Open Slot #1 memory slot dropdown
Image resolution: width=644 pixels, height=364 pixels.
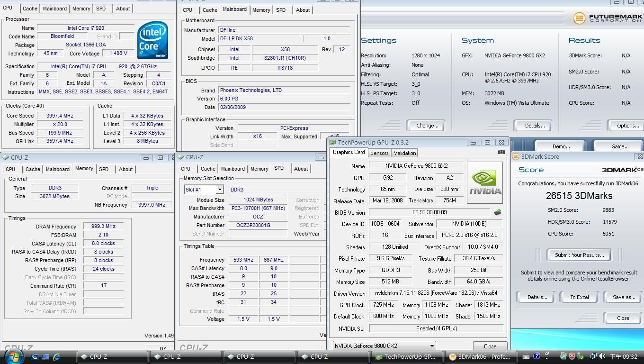[219, 190]
